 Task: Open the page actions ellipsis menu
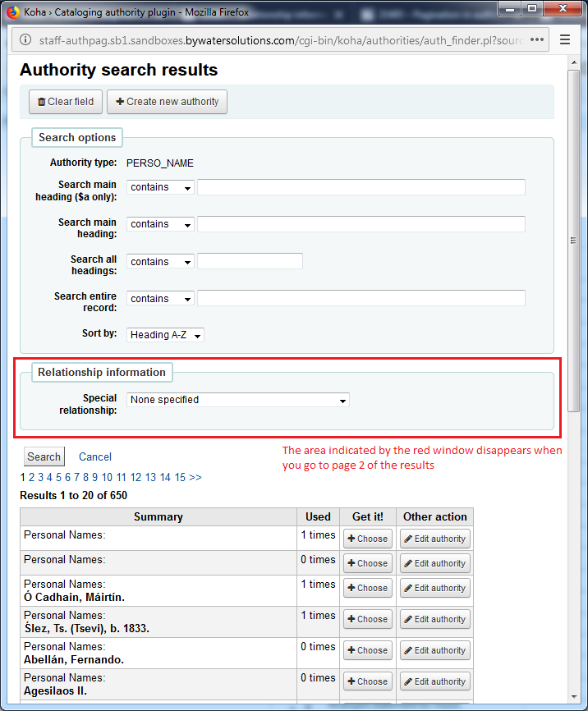(x=537, y=39)
